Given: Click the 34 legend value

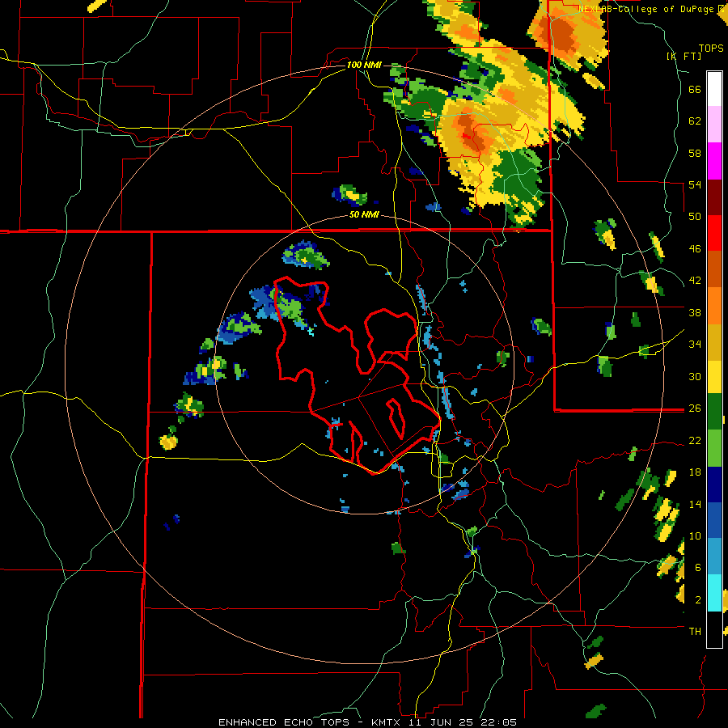Looking at the screenshot, I should click(695, 345).
